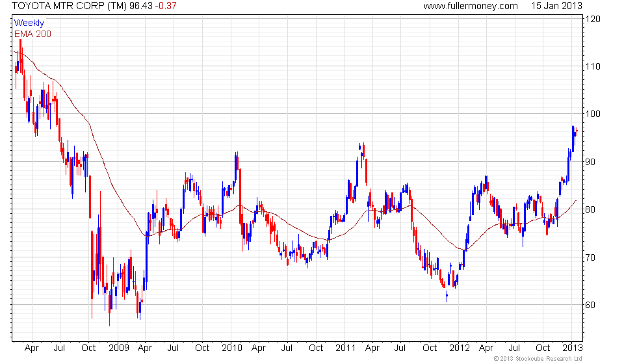Click the 2009 year label on time axis
Screen dimensions: 637x364
[x=118, y=348]
